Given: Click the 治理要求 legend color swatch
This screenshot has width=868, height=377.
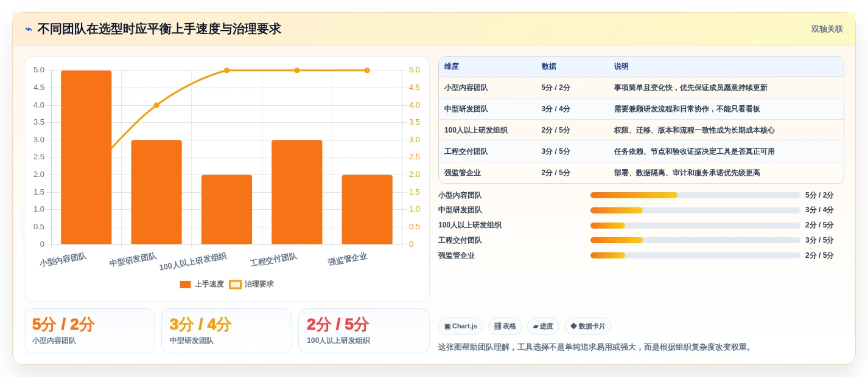Looking at the screenshot, I should click(235, 284).
